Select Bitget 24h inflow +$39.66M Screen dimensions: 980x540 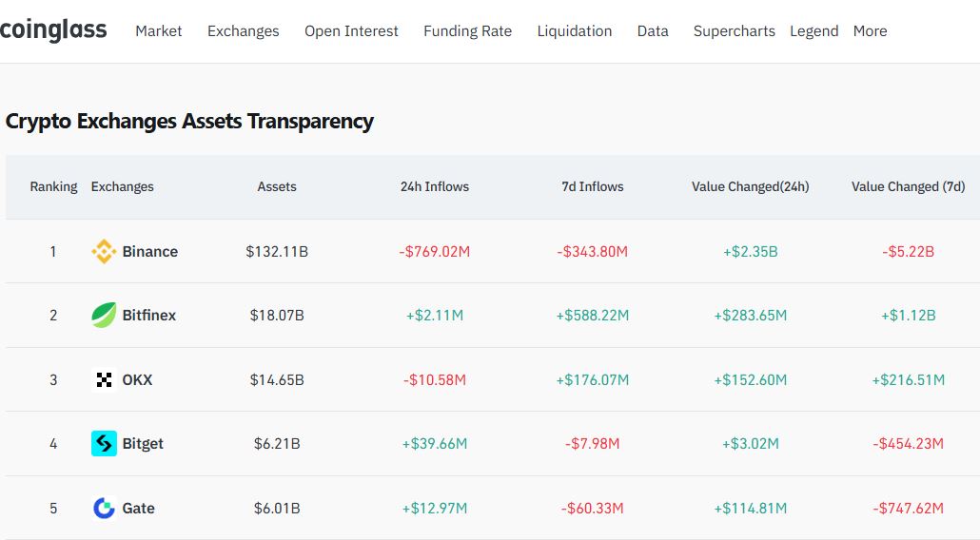pos(435,444)
